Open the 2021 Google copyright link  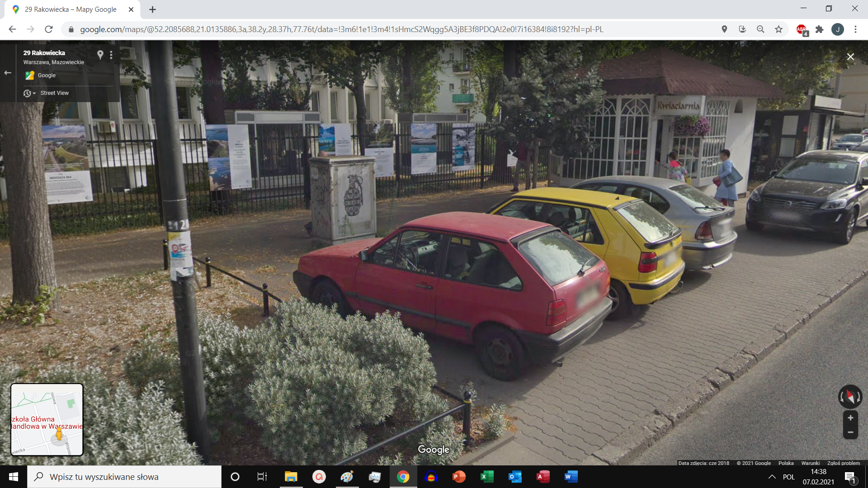click(x=754, y=463)
